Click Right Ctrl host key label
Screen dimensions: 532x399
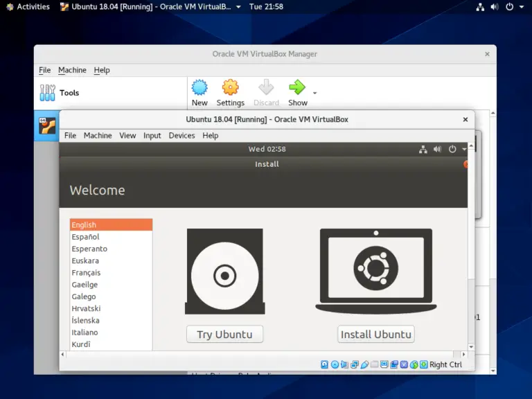pyautogui.click(x=445, y=364)
